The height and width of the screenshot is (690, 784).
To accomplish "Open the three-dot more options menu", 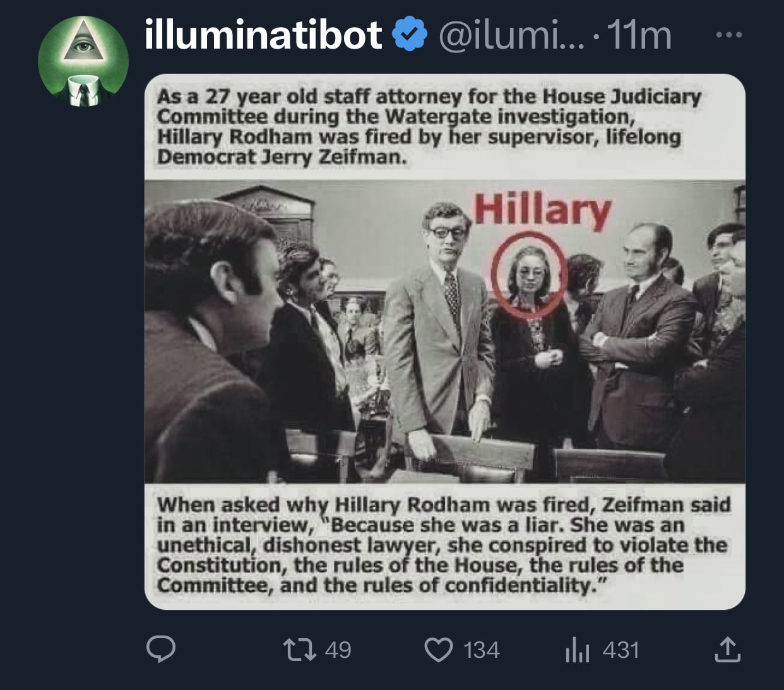I will click(729, 35).
